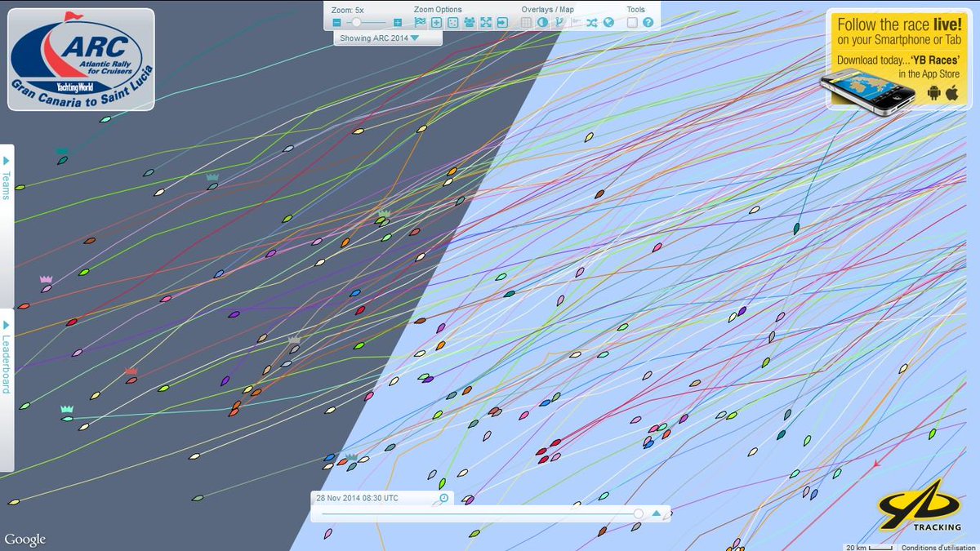Open help with the question mark icon

(648, 23)
